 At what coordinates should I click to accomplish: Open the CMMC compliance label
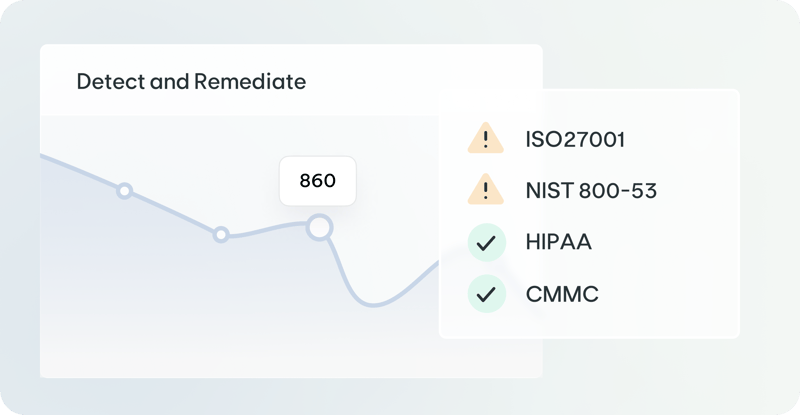[560, 294]
